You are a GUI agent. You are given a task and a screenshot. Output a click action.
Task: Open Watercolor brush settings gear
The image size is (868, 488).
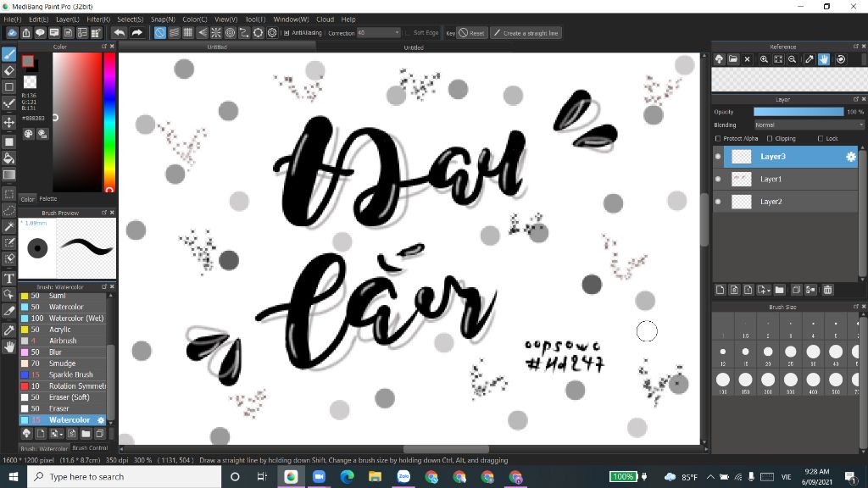click(101, 420)
